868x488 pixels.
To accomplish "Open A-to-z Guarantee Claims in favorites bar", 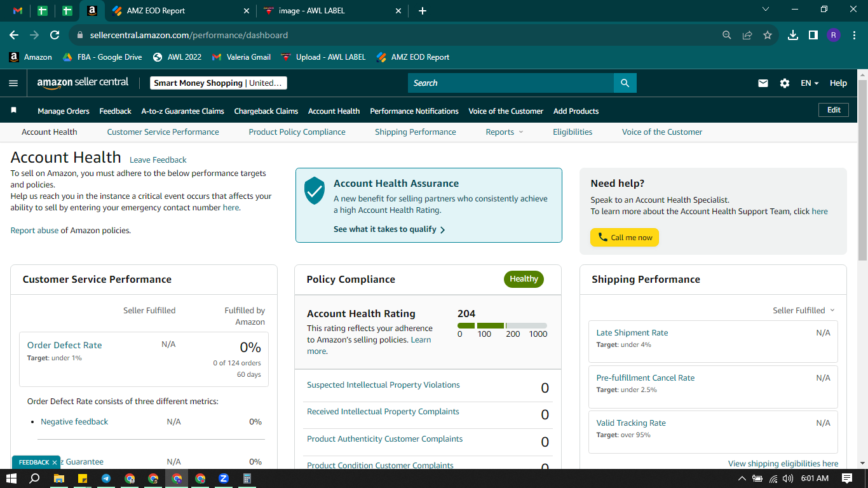I will click(x=182, y=111).
